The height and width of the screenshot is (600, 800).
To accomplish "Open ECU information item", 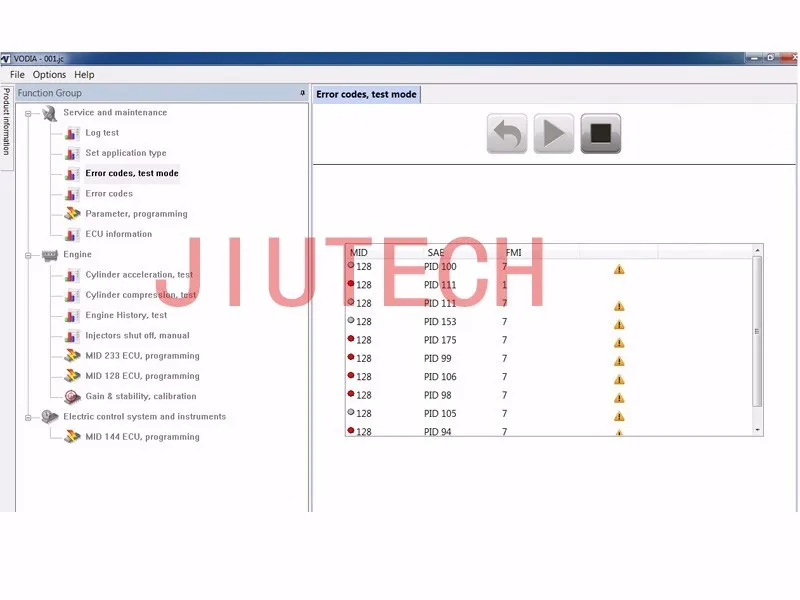I will click(119, 234).
